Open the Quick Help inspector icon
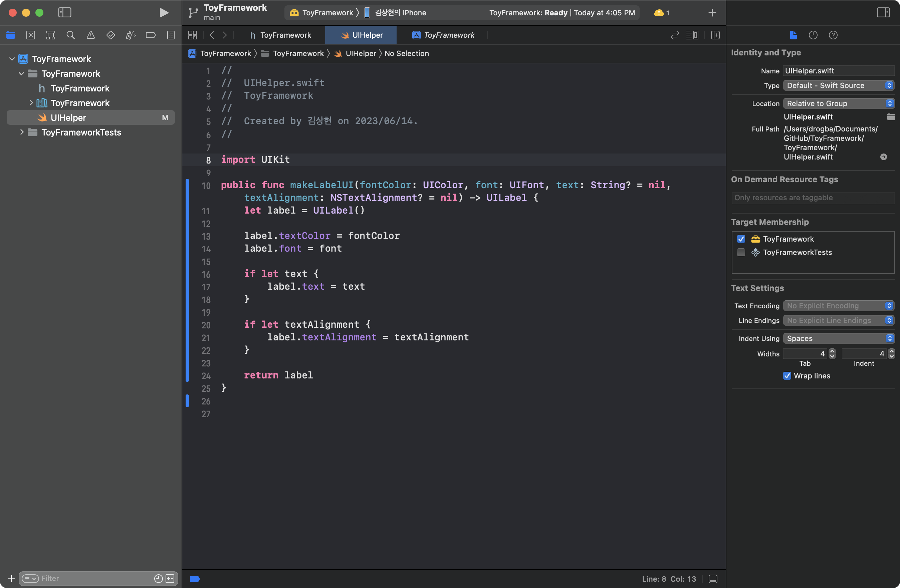This screenshot has width=900, height=588. pyautogui.click(x=833, y=35)
